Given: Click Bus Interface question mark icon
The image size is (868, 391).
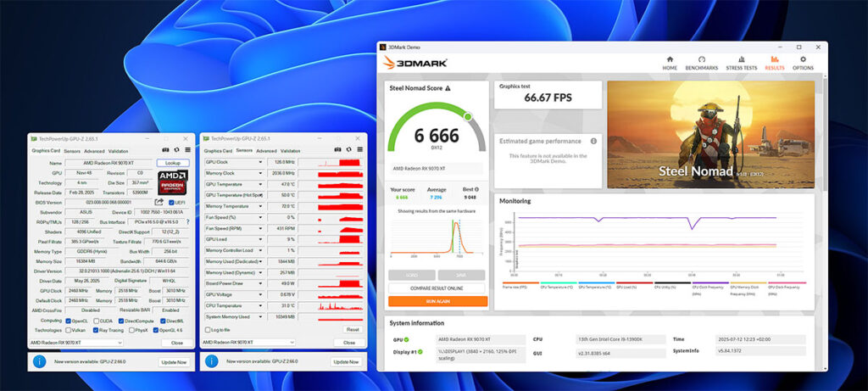Looking at the screenshot, I should pos(187,222).
